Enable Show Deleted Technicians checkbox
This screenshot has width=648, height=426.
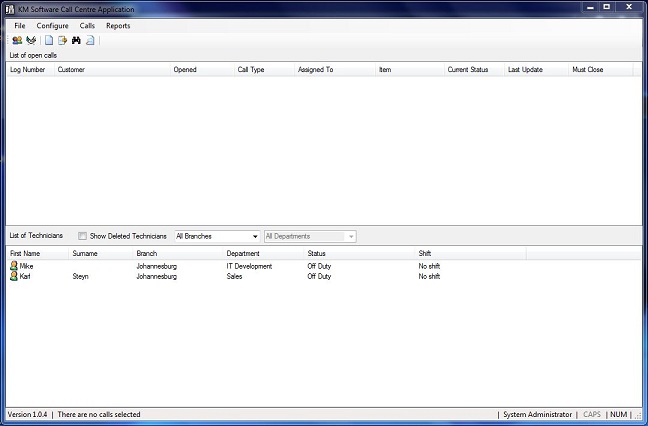[x=83, y=236]
